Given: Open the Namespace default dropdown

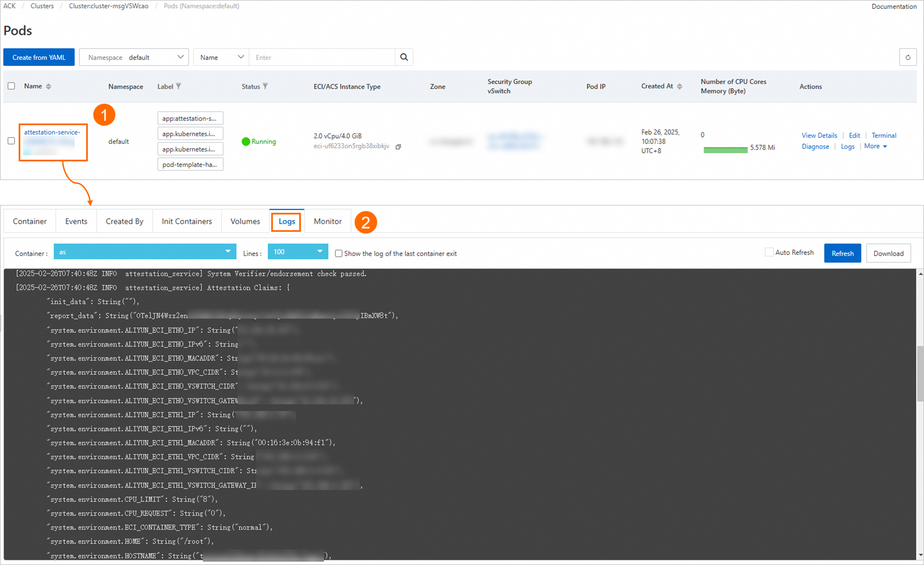Looking at the screenshot, I should pos(134,57).
